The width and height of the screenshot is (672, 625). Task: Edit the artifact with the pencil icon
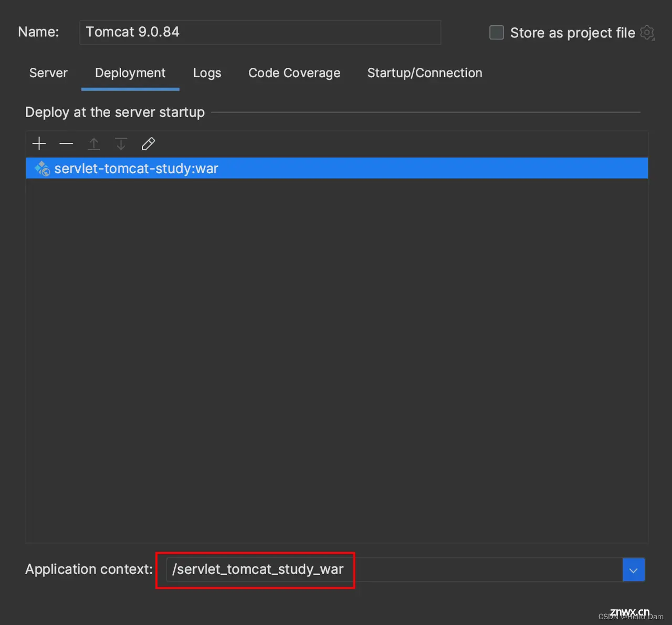coord(148,143)
